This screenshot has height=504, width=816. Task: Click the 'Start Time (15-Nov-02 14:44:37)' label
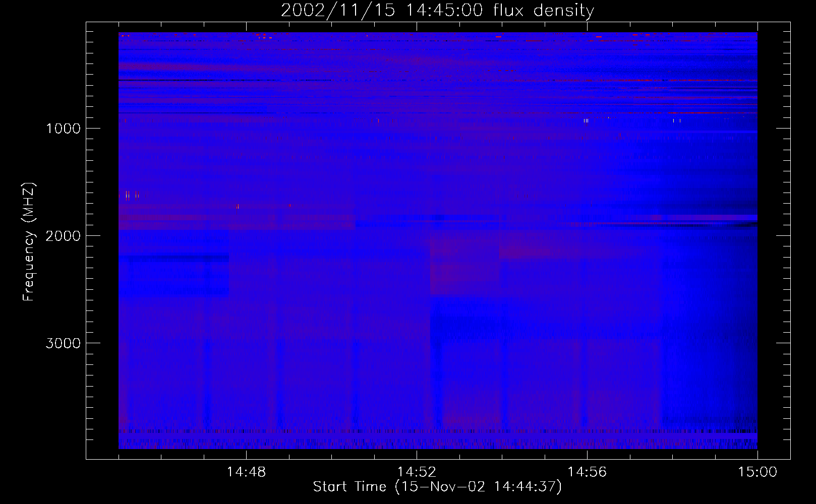(x=437, y=487)
